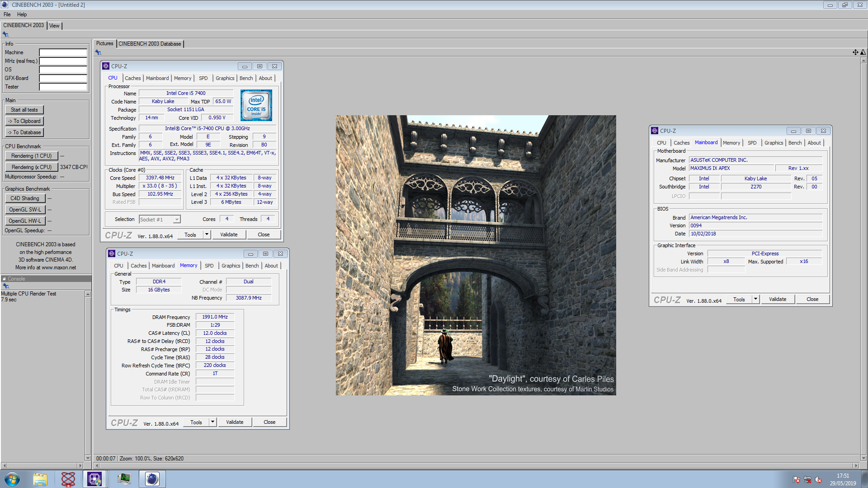This screenshot has height=488, width=868.
Task: Click the CPU-Z title icon in Mainboard window
Action: 655,131
